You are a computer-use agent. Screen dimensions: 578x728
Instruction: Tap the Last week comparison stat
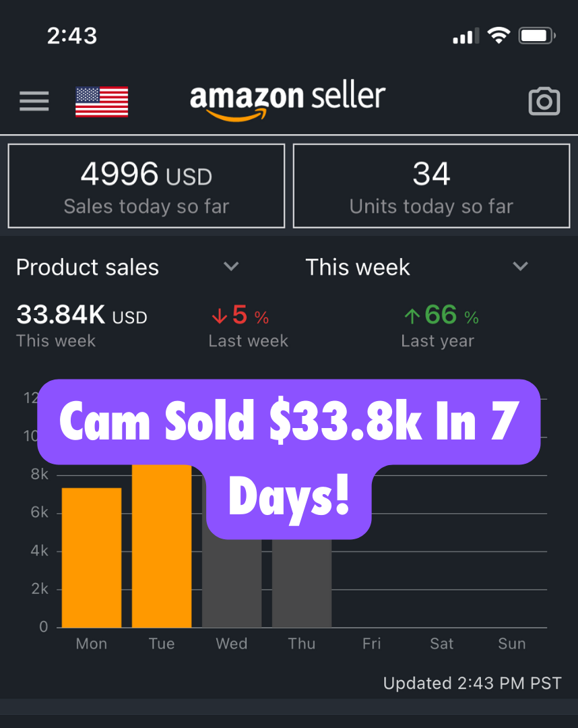click(248, 340)
